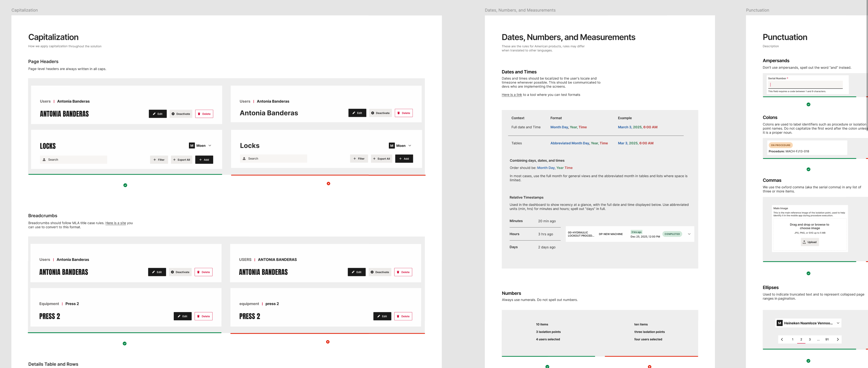Click Moen 'M' logo in title-case 'Locks' panel

[x=392, y=146]
